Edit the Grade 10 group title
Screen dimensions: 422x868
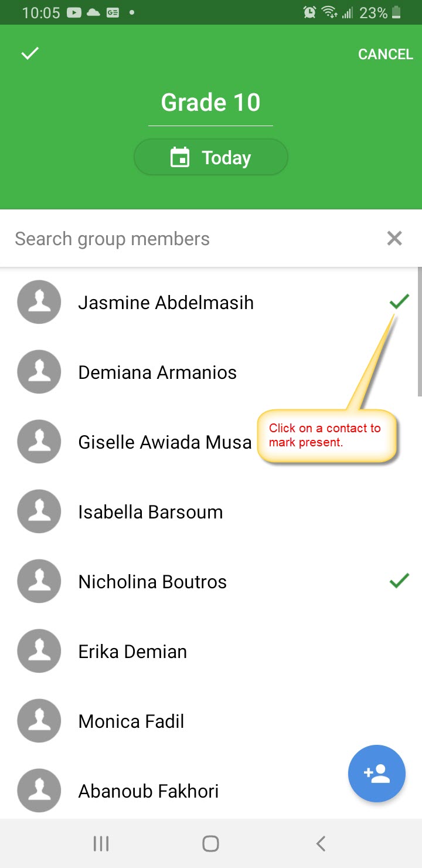tap(211, 103)
